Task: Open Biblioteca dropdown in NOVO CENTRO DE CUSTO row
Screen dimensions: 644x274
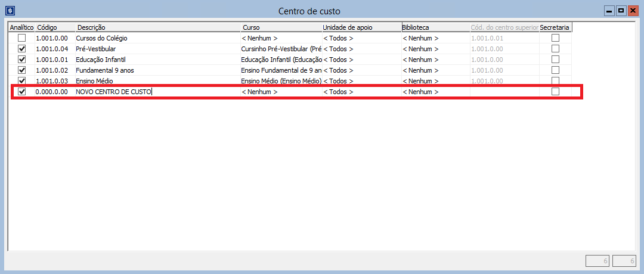Action: click(x=435, y=92)
